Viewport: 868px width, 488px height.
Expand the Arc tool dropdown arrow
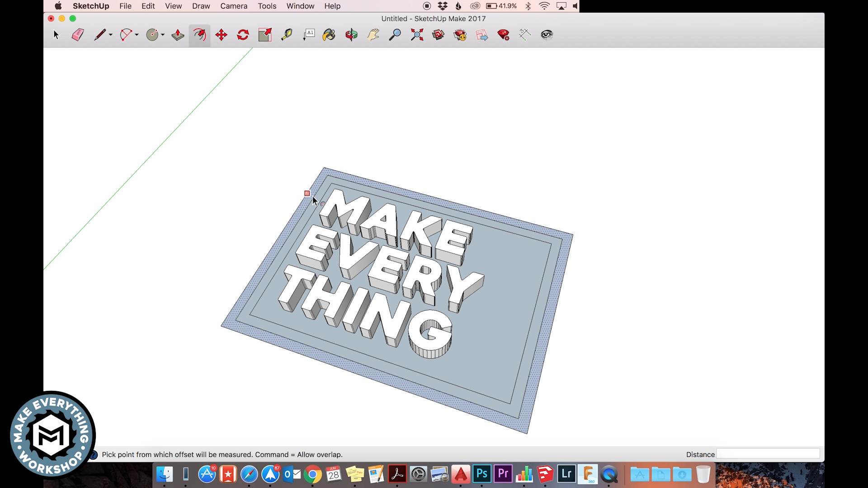point(137,35)
